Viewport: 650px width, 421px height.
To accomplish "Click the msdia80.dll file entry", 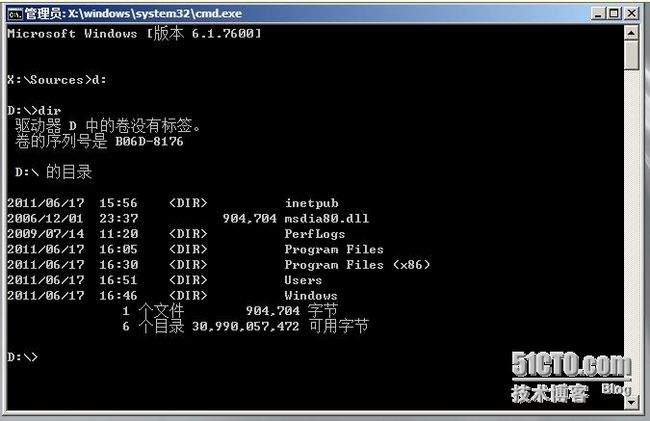I will tap(327, 218).
